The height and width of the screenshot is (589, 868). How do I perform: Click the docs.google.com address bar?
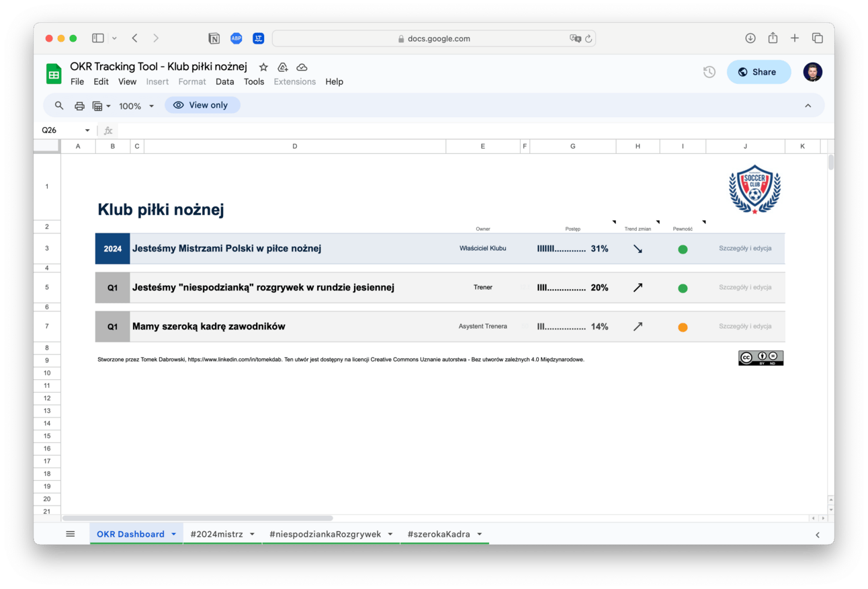[x=434, y=38]
